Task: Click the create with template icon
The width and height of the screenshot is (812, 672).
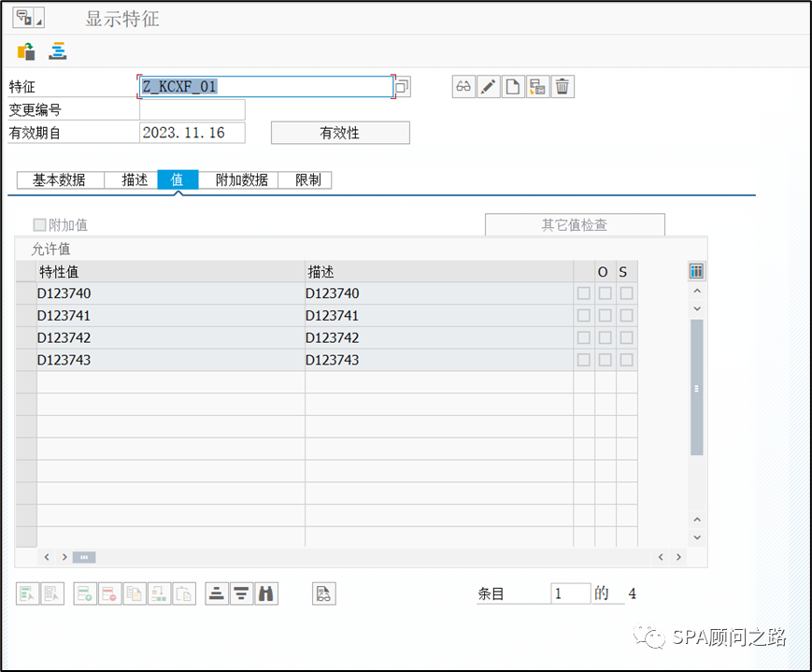Action: [x=537, y=87]
